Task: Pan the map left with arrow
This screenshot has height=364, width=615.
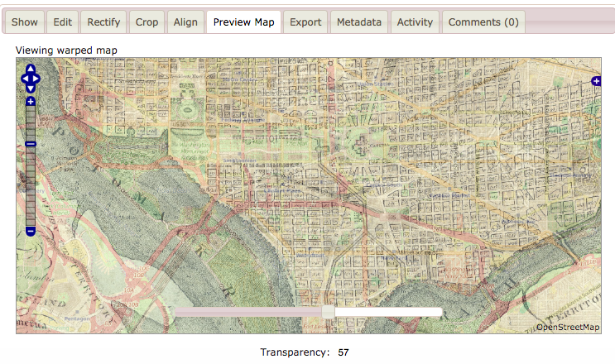Action: 24,79
